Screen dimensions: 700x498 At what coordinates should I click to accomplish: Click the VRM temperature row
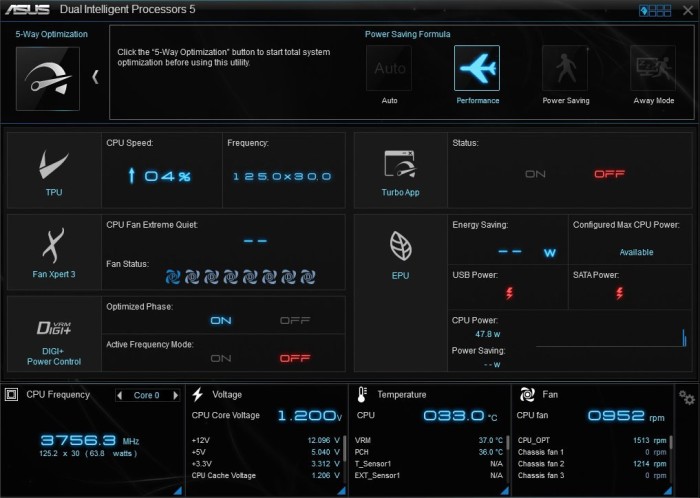tap(429, 440)
